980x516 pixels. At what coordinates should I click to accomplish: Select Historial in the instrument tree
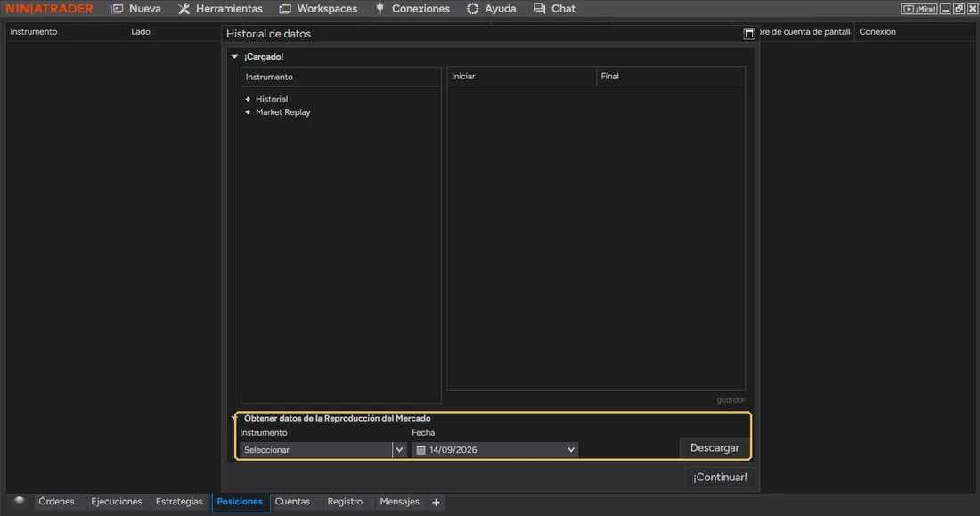[272, 100]
